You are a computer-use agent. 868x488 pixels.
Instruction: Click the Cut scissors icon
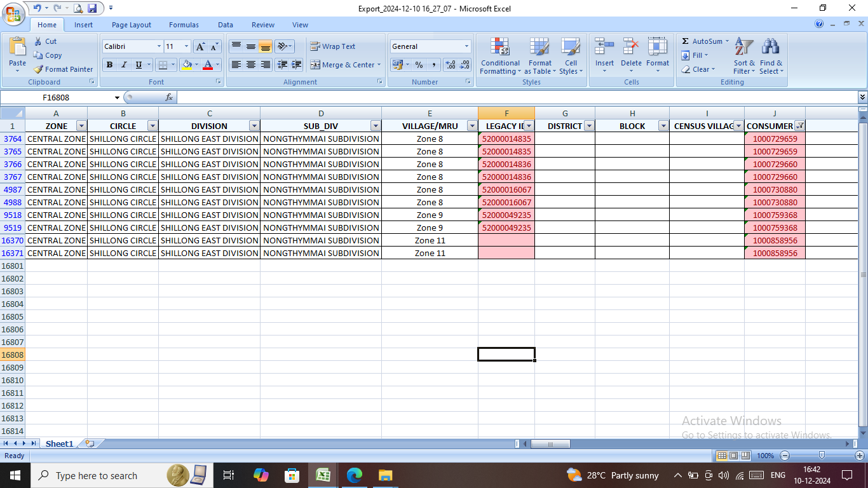click(38, 41)
